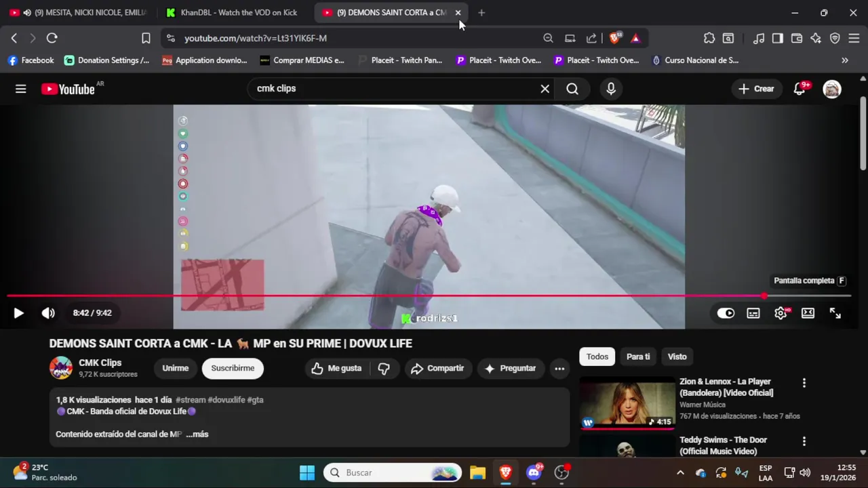Reload the current page
868x488 pixels.
52,38
